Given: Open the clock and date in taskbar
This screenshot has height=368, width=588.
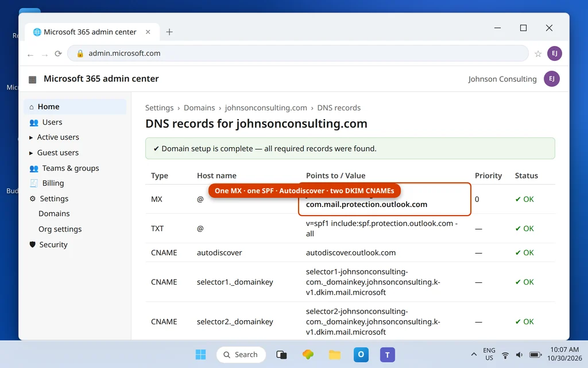Looking at the screenshot, I should (x=564, y=354).
